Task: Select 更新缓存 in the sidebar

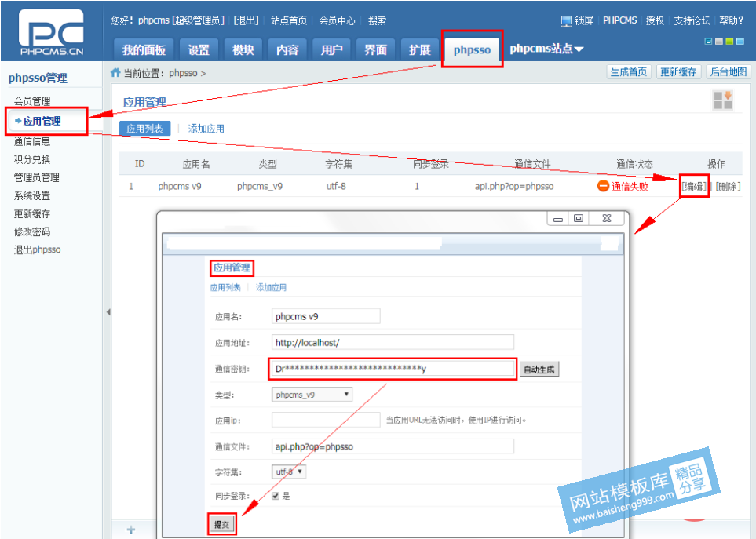Action: pyautogui.click(x=32, y=213)
